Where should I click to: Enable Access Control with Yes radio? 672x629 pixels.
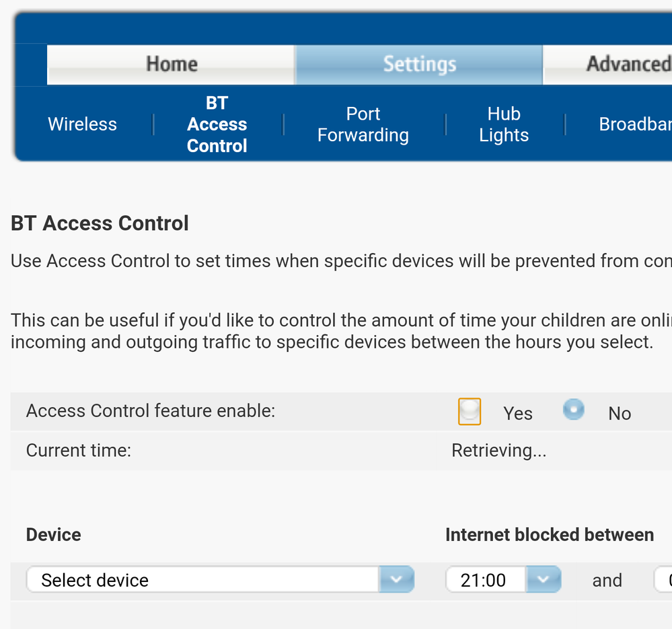pos(470,411)
